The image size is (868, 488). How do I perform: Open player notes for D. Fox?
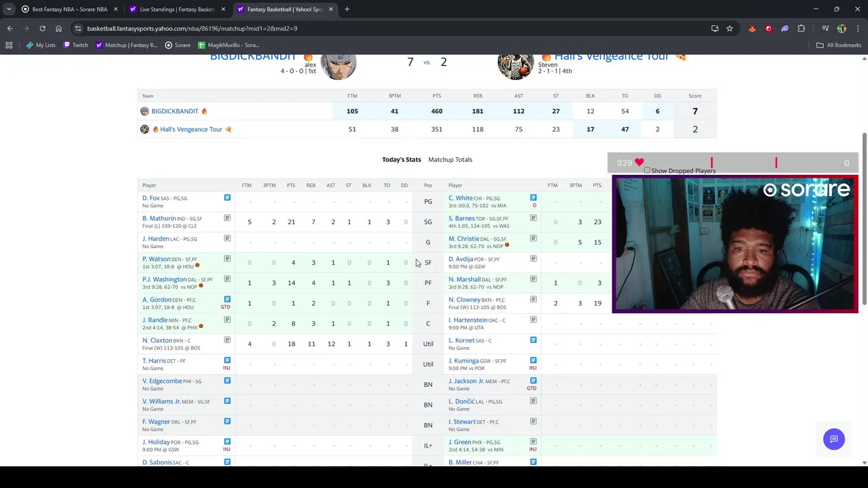227,198
